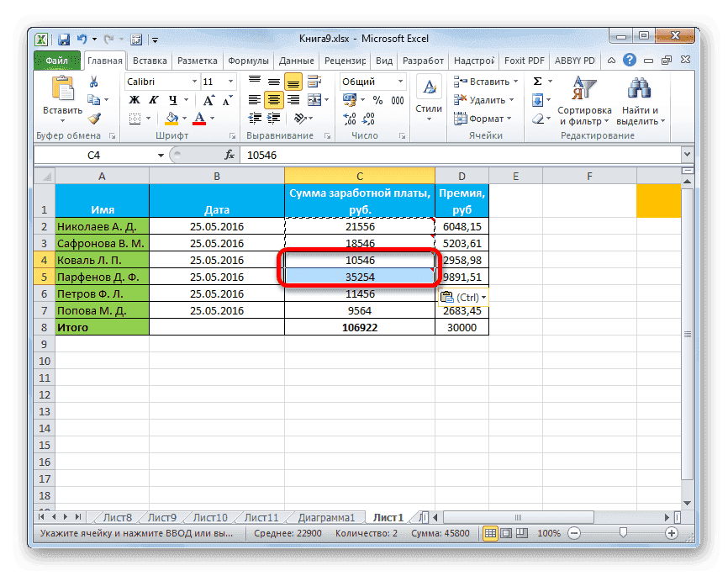Click the Вставить paste button
The width and height of the screenshot is (728, 576).
click(x=63, y=88)
